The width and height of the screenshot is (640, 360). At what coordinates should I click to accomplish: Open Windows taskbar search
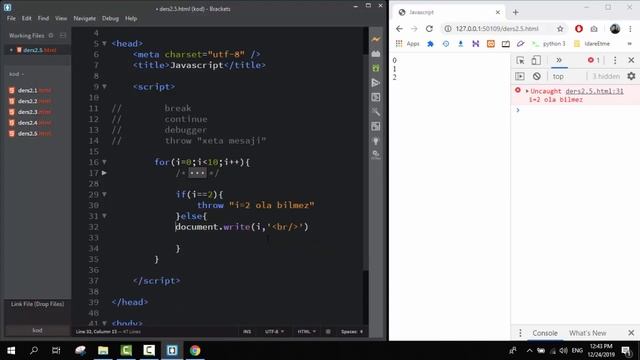click(34, 351)
